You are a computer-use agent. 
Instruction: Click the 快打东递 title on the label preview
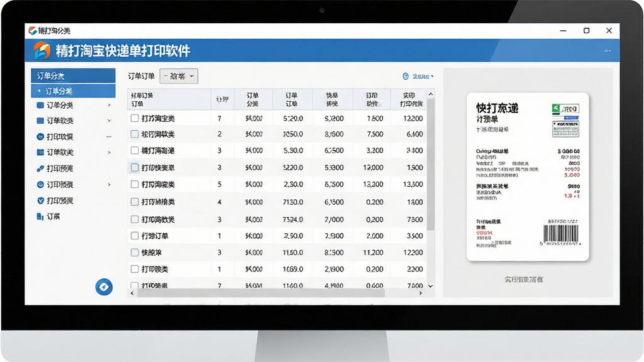[497, 108]
